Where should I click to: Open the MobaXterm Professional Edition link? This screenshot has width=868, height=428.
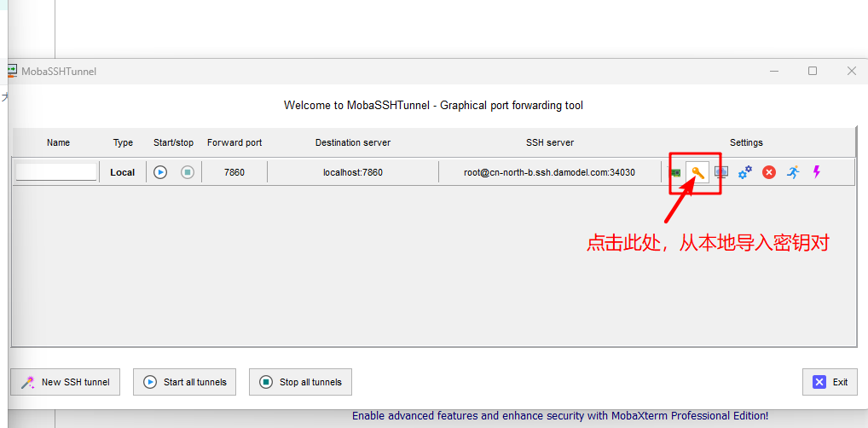[560, 416]
